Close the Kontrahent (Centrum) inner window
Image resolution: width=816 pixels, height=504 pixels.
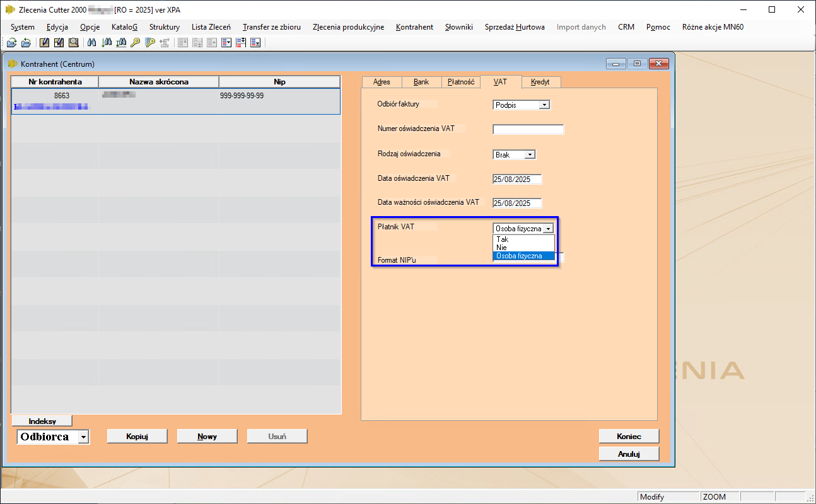tap(658, 64)
